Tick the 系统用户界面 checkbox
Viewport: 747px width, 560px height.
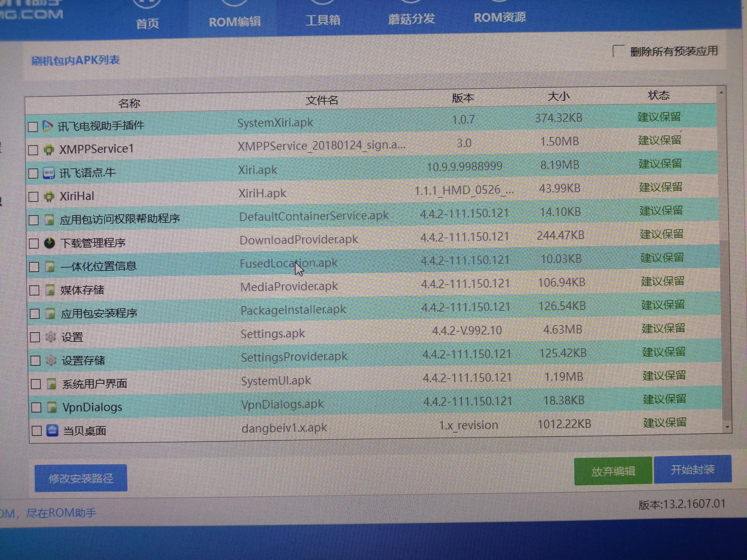click(36, 384)
